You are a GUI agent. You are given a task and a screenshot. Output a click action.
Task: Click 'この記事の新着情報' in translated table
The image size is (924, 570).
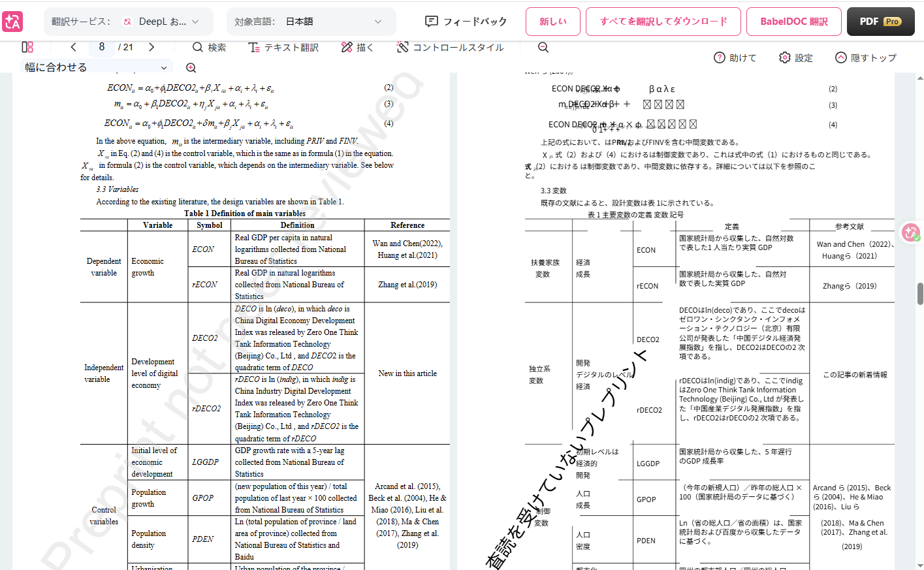855,375
